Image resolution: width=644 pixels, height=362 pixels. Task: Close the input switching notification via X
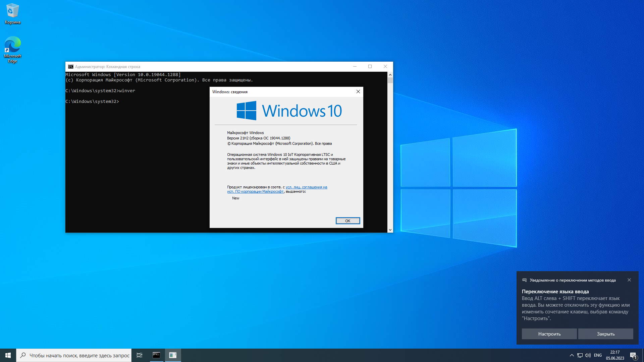(629, 280)
